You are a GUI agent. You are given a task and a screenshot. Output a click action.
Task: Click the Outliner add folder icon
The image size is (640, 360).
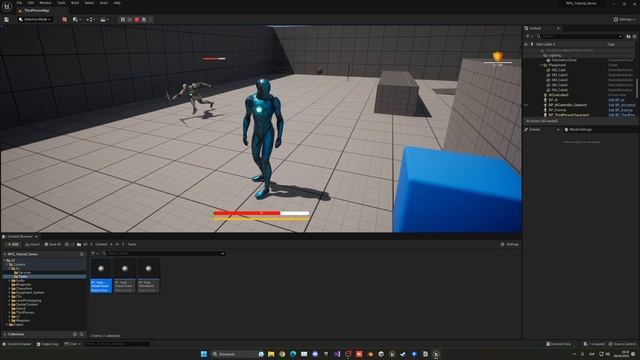click(x=628, y=36)
